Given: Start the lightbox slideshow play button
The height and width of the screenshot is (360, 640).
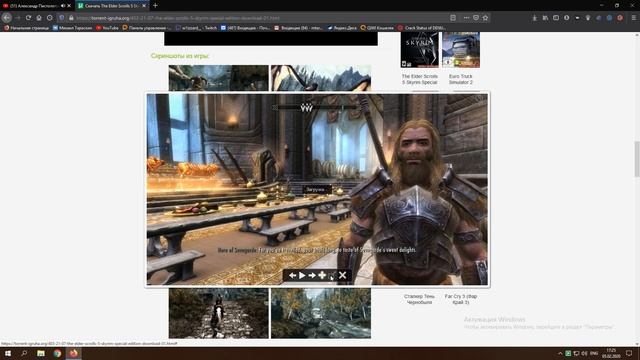Looking at the screenshot, I should coord(302,276).
